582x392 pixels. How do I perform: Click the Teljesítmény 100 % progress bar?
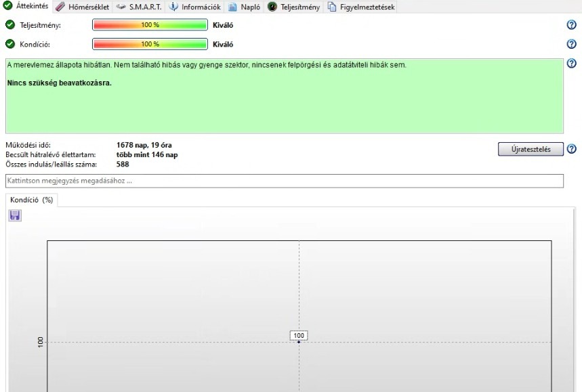click(150, 25)
